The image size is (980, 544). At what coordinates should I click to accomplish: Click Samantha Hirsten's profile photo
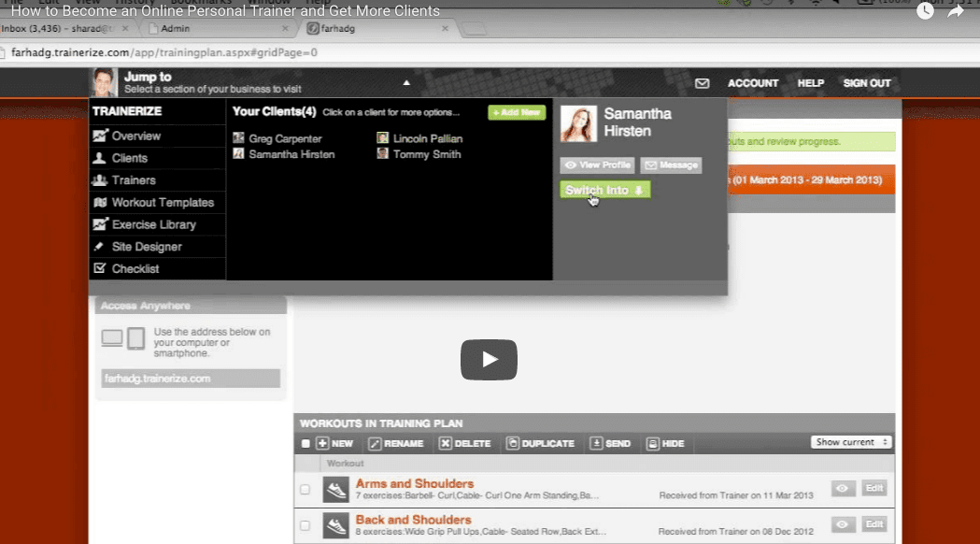(x=578, y=123)
